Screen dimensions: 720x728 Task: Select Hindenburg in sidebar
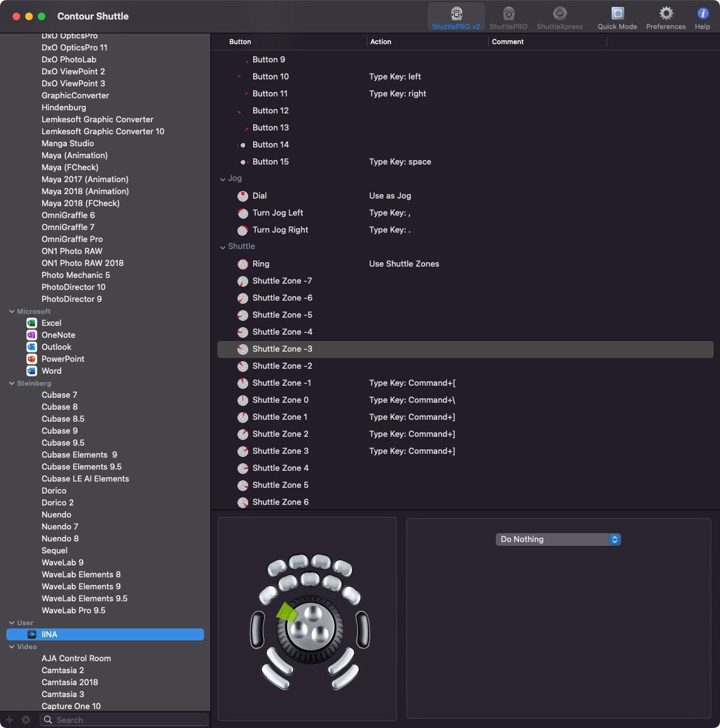[64, 108]
